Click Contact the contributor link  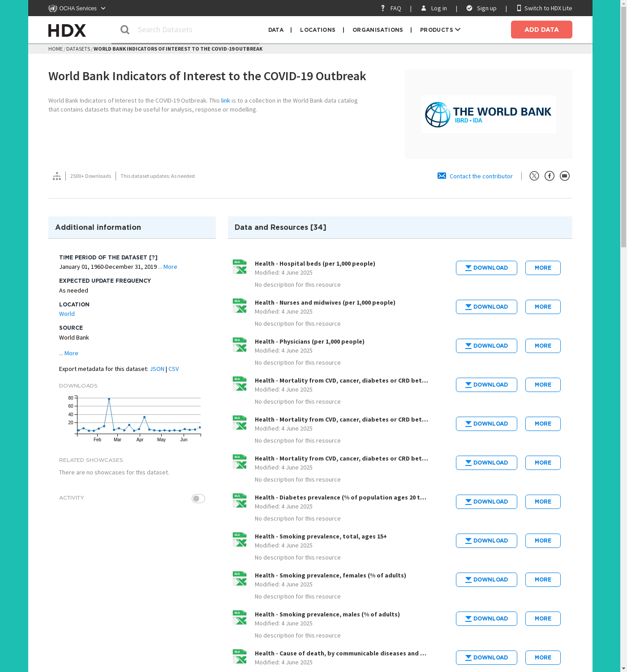tap(481, 176)
